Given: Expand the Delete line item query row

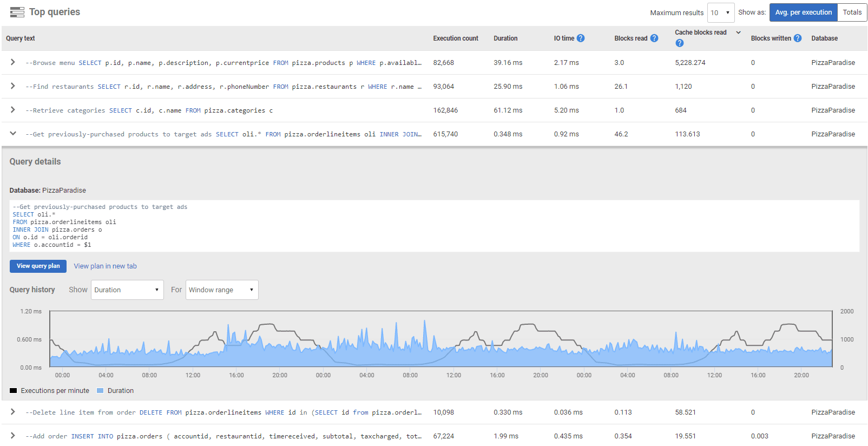Looking at the screenshot, I should 13,412.
